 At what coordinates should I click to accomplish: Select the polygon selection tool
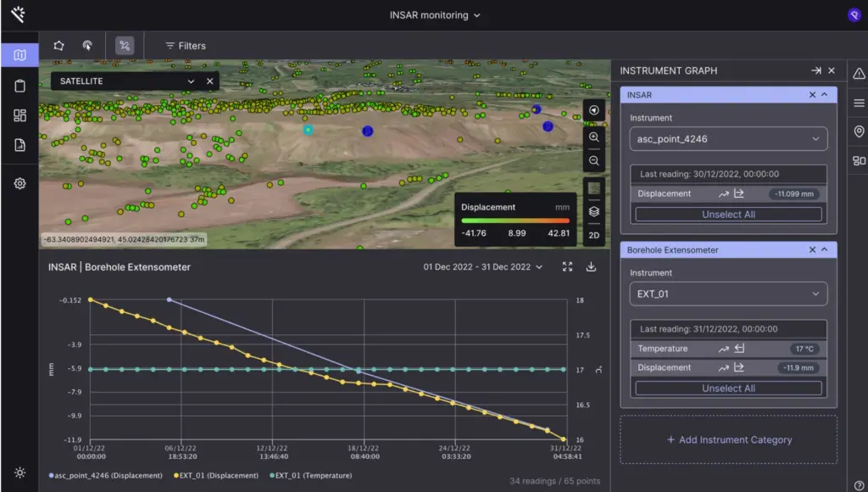pyautogui.click(x=58, y=46)
